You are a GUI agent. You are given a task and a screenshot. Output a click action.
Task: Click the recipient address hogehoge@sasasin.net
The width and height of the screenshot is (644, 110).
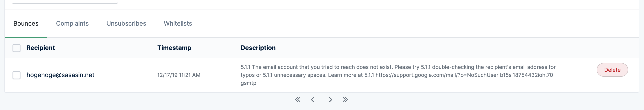pos(60,75)
